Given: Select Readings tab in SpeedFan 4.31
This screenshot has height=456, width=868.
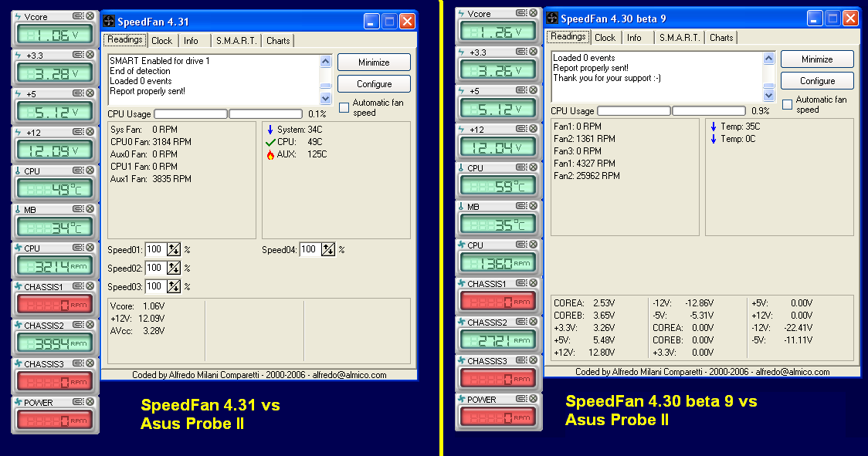Looking at the screenshot, I should pos(125,40).
